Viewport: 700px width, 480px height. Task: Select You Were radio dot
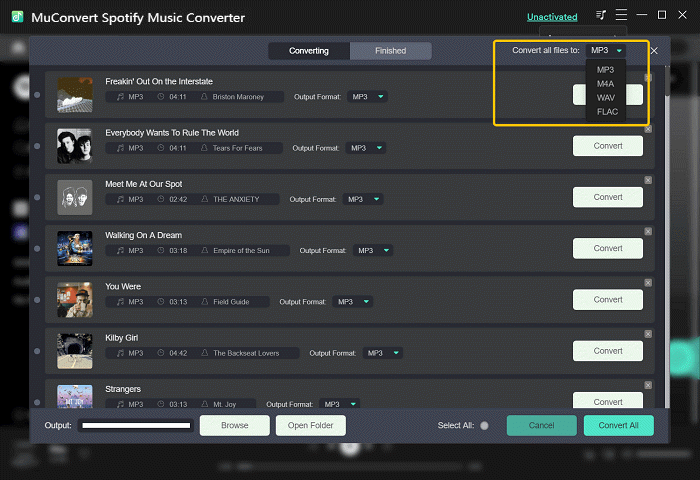[37, 300]
